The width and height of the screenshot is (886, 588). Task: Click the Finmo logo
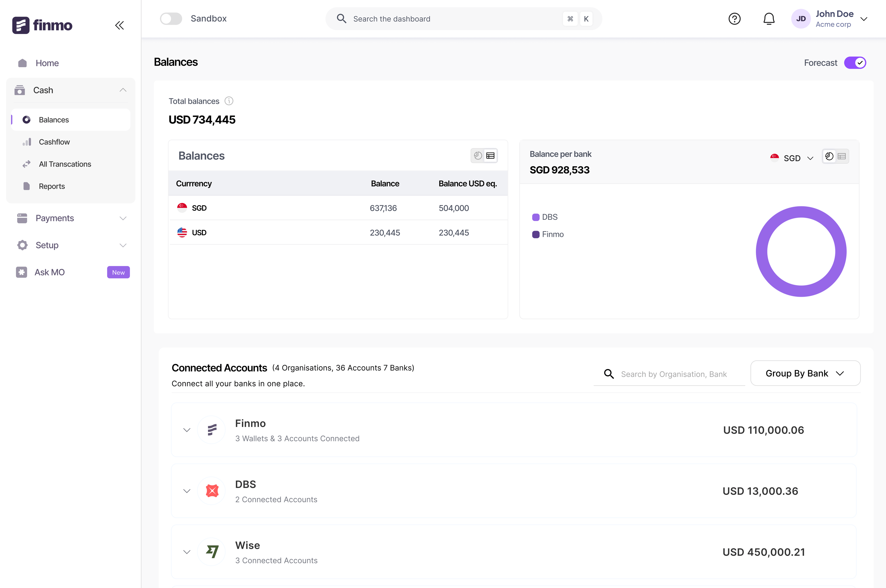coord(42,25)
